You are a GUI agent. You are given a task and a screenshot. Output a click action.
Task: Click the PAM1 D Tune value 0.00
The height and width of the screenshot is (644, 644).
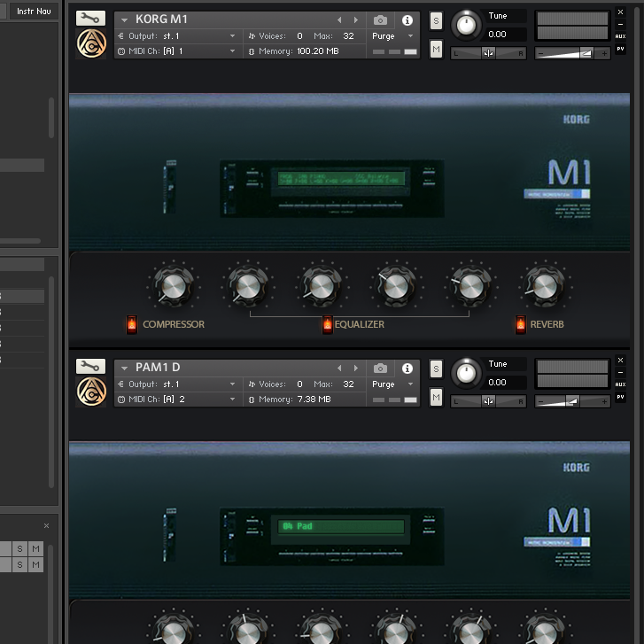497,383
